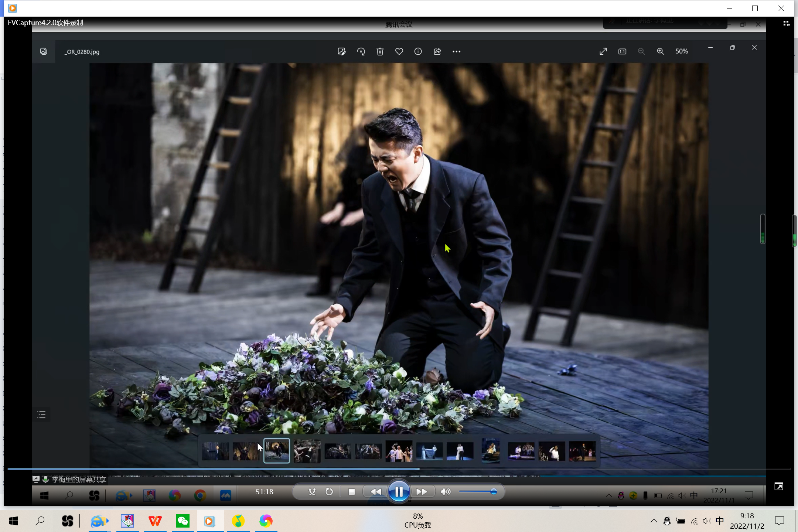Toggle shuffle mode in player
Viewport: 798px width, 532px height.
(312, 492)
